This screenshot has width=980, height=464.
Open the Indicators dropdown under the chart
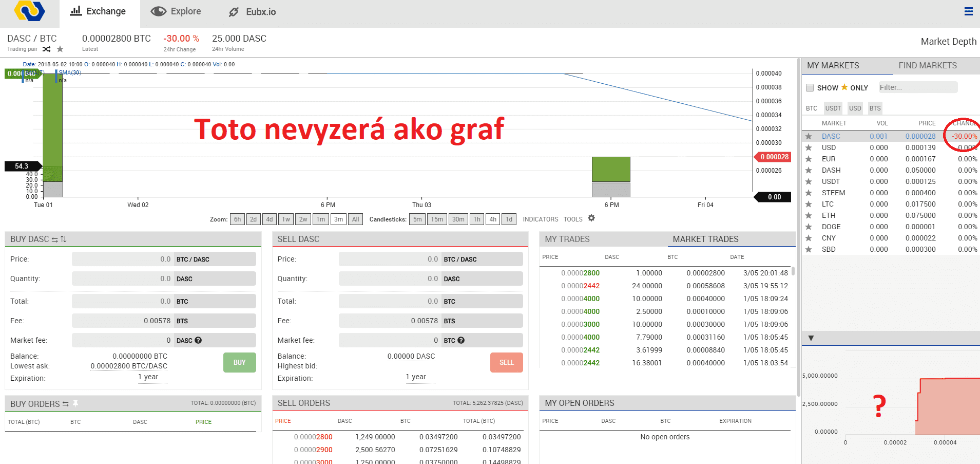(x=540, y=219)
